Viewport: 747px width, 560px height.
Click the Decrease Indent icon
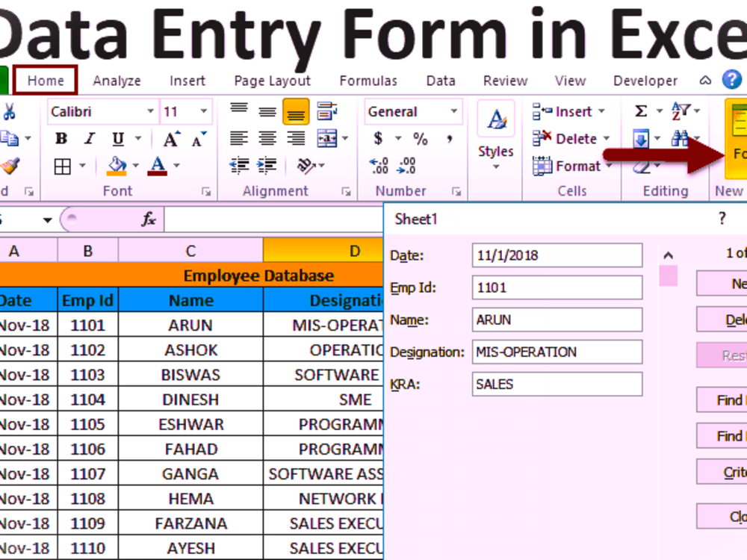pos(239,166)
